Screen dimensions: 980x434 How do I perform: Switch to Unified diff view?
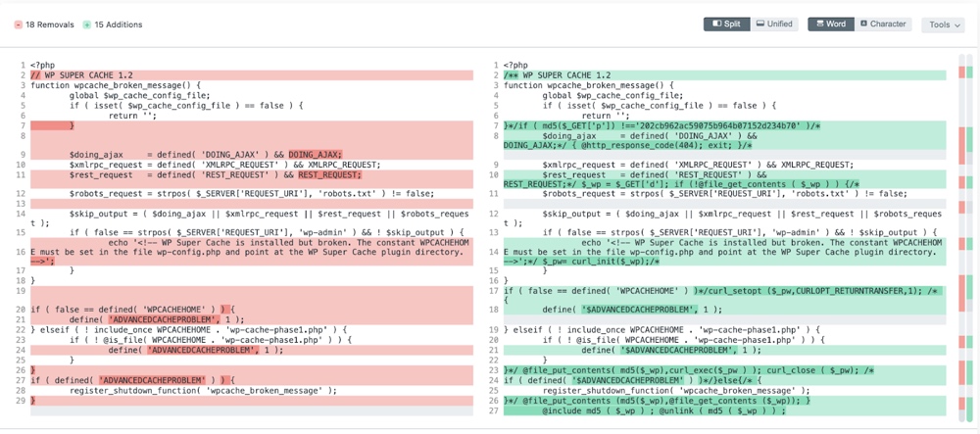(774, 24)
